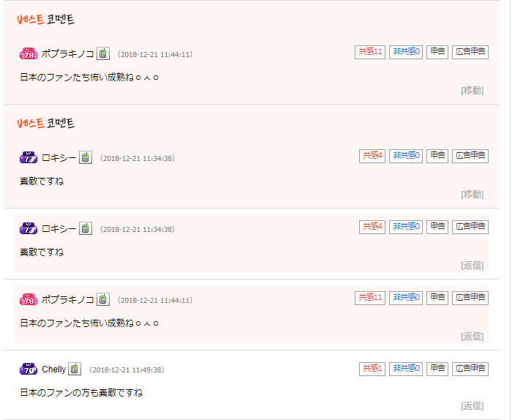Screen dimensions: 512x420
Task: Click 非共感0 on ポプラキノコ's 返信 comment
Action: click(406, 298)
